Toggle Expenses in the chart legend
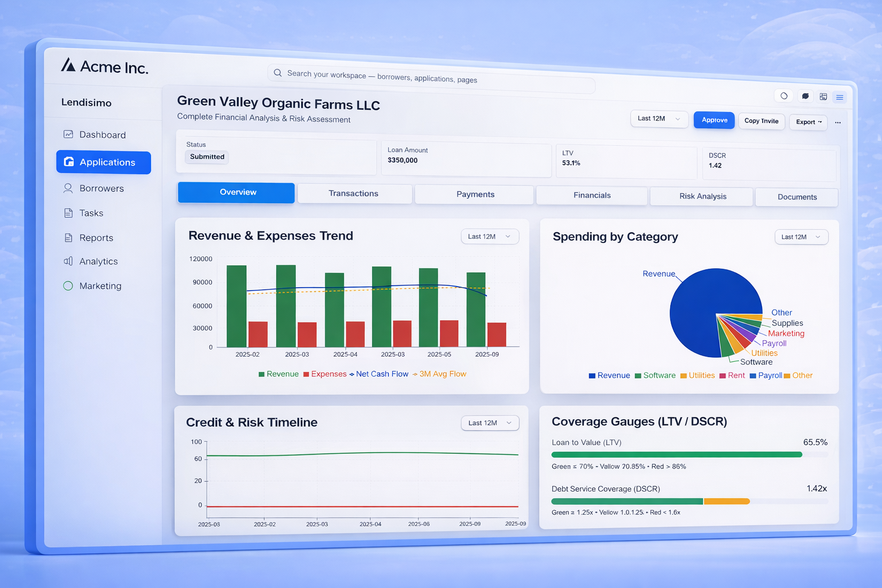882x588 pixels. (x=325, y=374)
